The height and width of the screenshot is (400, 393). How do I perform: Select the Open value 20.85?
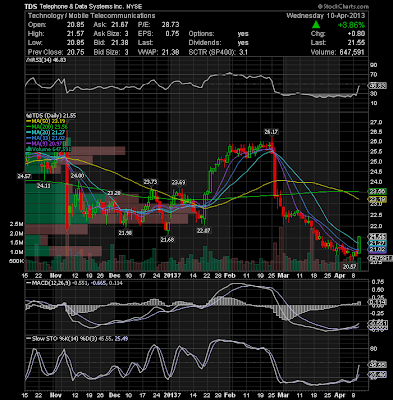pos(75,25)
